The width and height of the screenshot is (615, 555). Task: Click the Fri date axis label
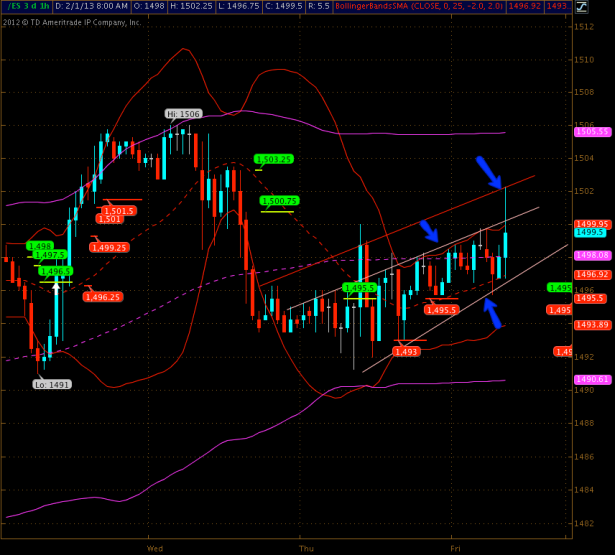(455, 548)
